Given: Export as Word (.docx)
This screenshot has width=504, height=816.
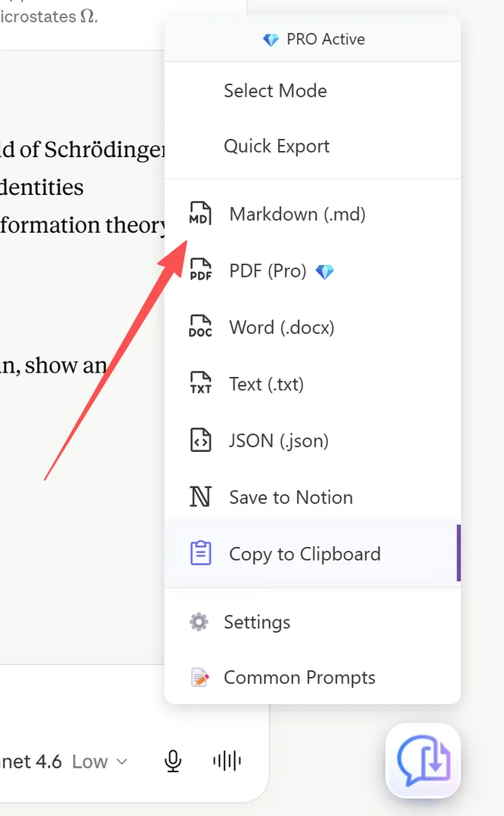Looking at the screenshot, I should point(312,327).
